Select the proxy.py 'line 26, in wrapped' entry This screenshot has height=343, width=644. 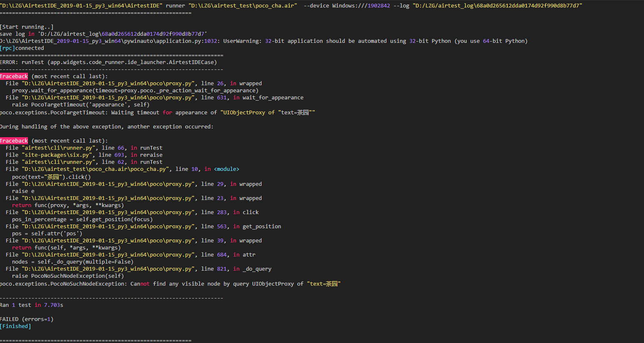[134, 84]
